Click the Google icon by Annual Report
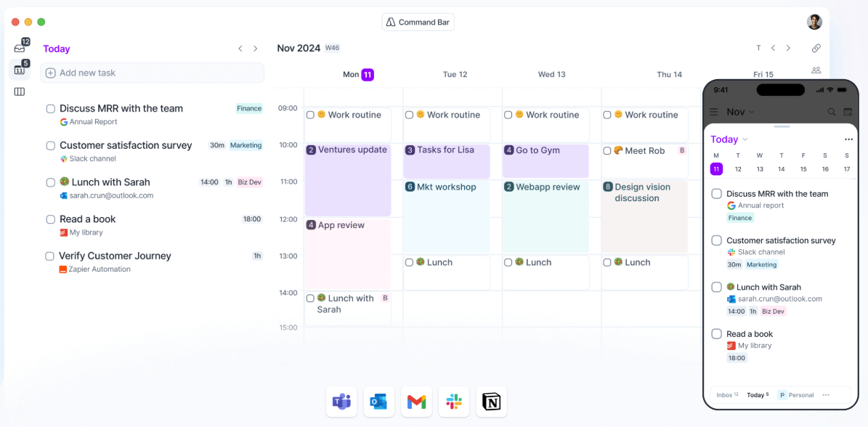The width and height of the screenshot is (868, 427). 64,122
